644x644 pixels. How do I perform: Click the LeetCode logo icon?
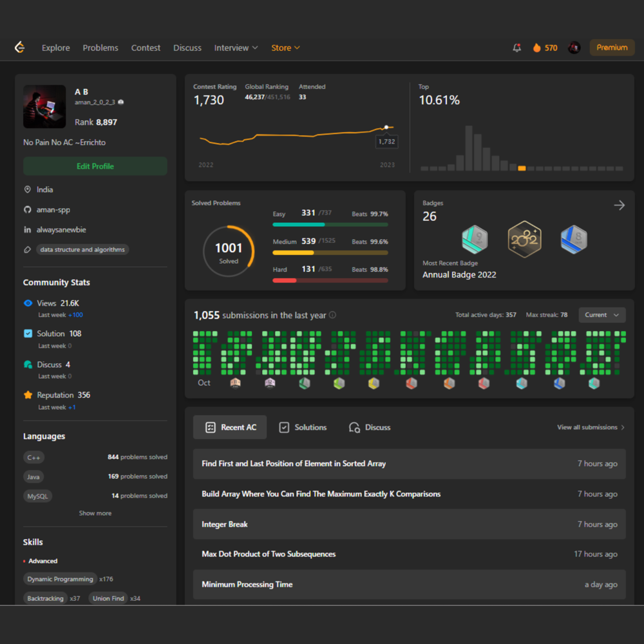pos(20,47)
